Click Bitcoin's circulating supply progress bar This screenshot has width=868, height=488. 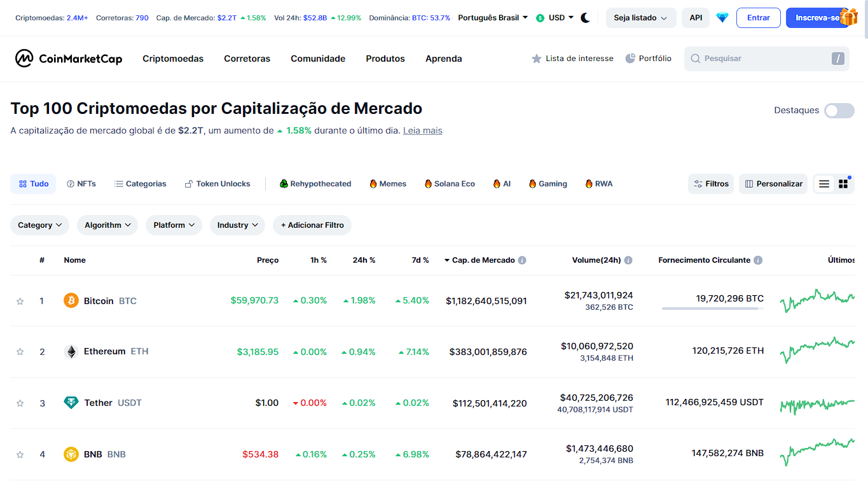click(713, 310)
